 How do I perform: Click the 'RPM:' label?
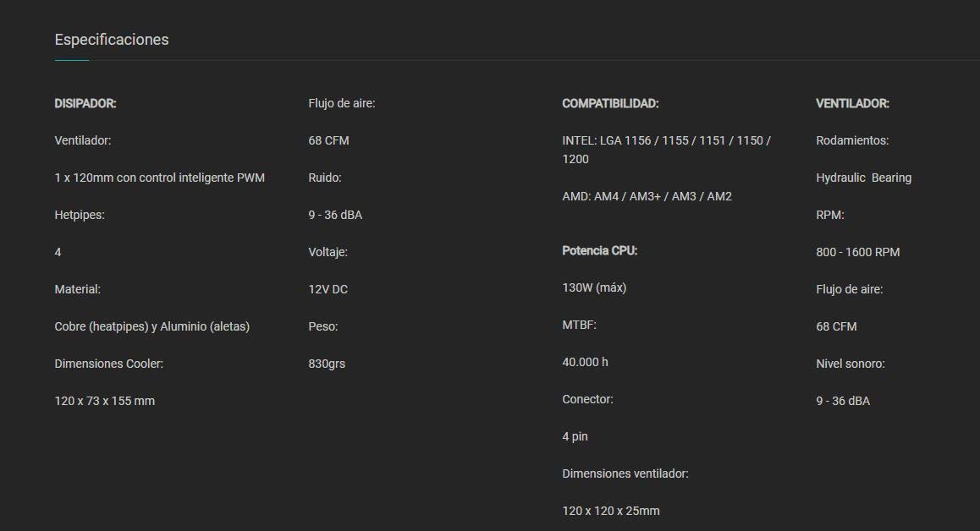(x=829, y=215)
